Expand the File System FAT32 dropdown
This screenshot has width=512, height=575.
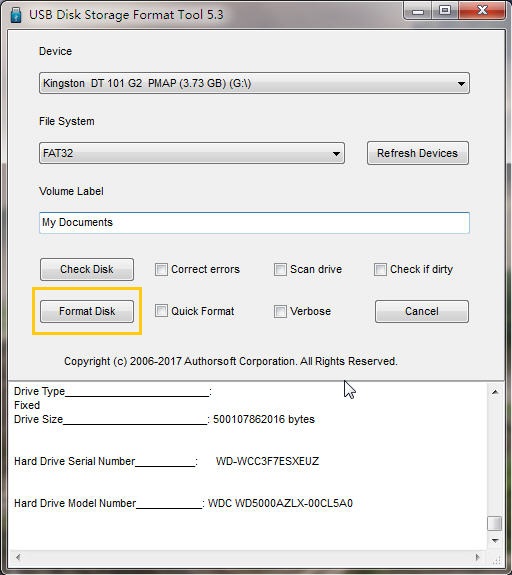tap(192, 153)
